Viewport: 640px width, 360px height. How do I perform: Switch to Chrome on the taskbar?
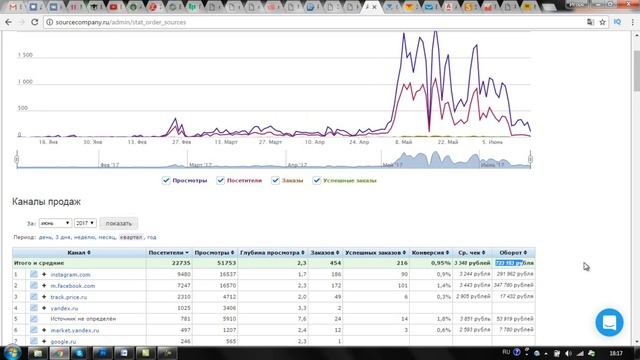(59, 353)
